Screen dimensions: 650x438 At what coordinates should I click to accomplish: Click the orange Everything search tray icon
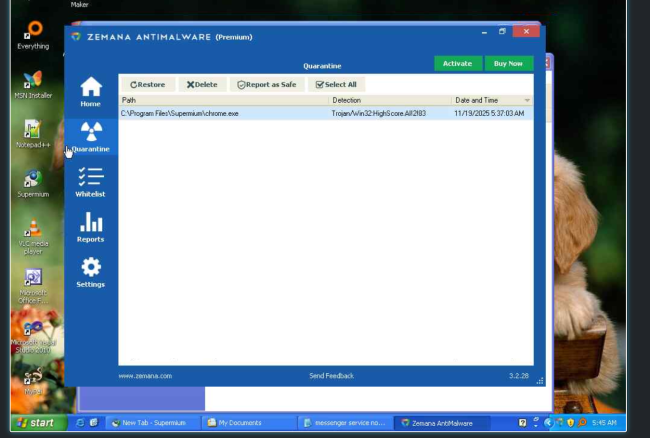tap(582, 423)
